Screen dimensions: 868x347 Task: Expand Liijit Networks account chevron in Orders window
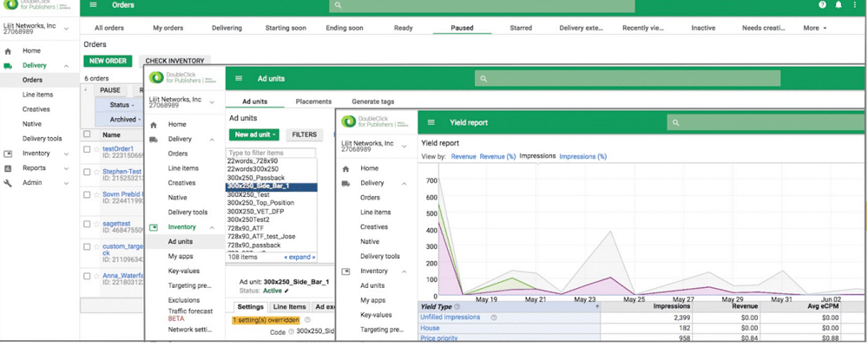click(x=67, y=29)
